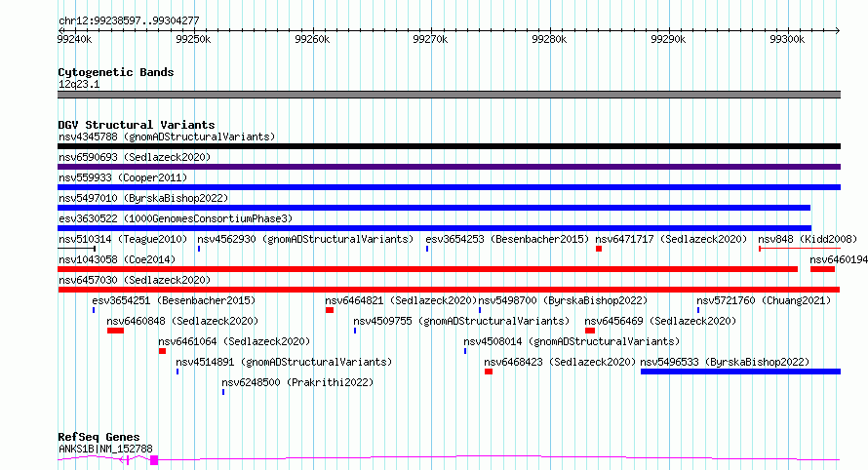Select the blue esv3630522 variant bar
868x470 pixels.
[435, 228]
